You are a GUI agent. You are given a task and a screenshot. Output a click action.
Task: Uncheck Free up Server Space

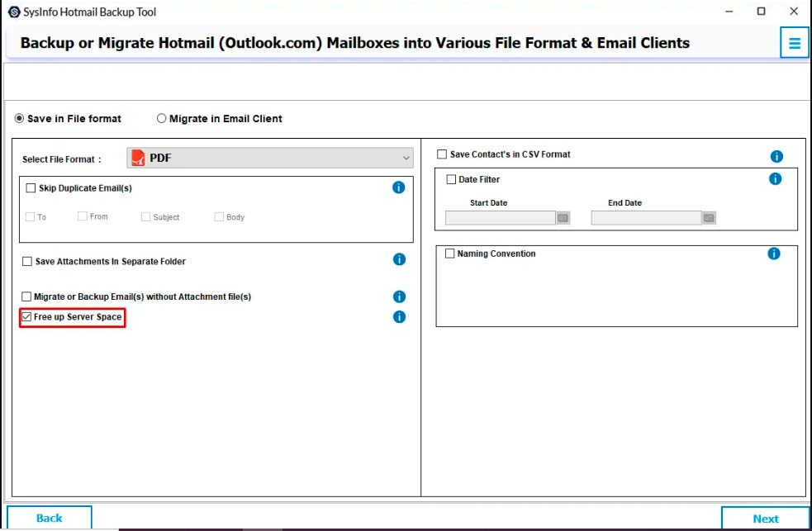click(26, 317)
